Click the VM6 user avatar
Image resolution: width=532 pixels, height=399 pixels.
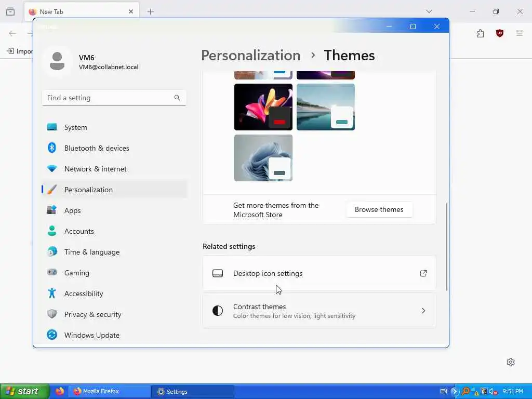pyautogui.click(x=57, y=61)
